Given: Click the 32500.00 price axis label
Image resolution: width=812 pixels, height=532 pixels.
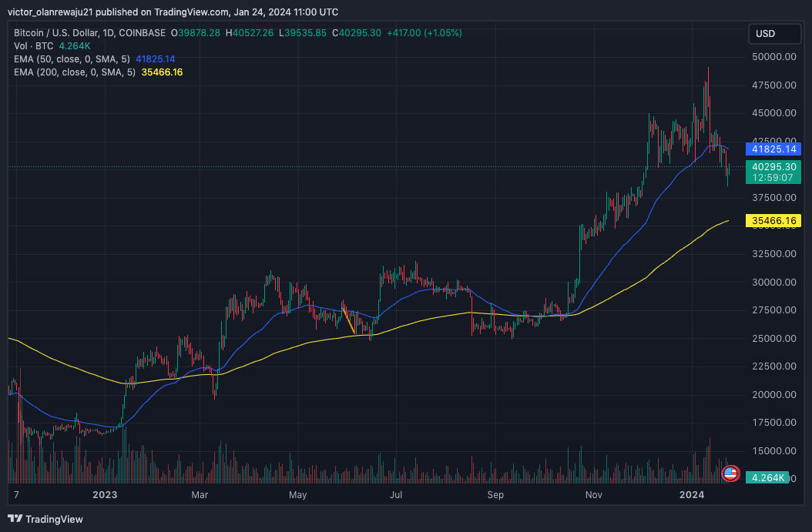Looking at the screenshot, I should (x=774, y=253).
